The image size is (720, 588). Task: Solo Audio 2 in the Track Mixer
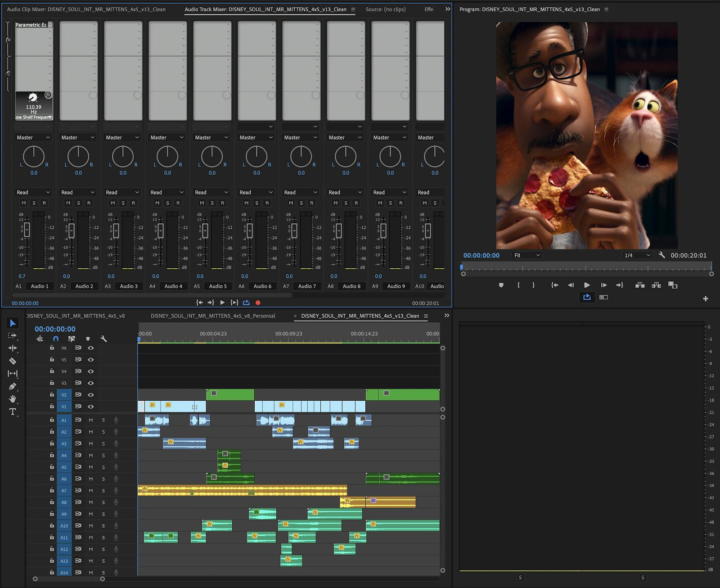pos(79,203)
